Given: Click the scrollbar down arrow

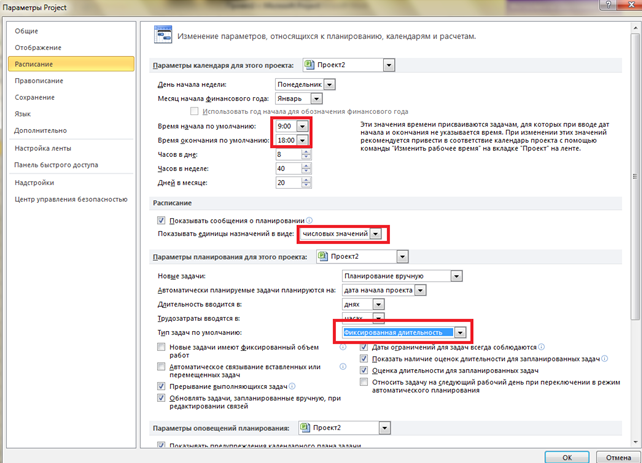Looking at the screenshot, I should click(635, 442).
